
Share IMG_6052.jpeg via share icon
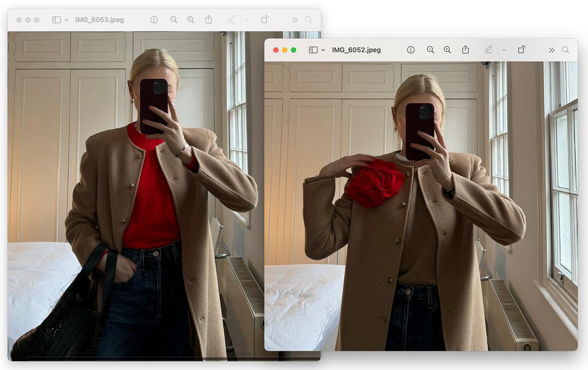coord(466,49)
